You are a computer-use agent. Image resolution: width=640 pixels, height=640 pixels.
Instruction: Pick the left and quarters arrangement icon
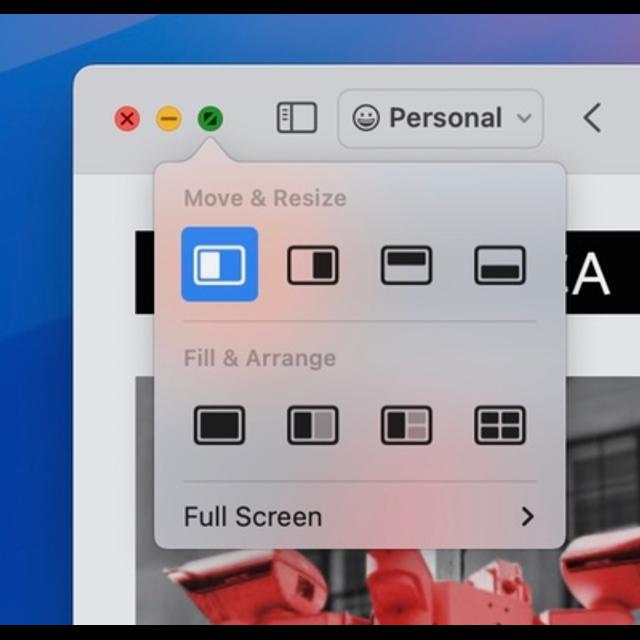[407, 425]
